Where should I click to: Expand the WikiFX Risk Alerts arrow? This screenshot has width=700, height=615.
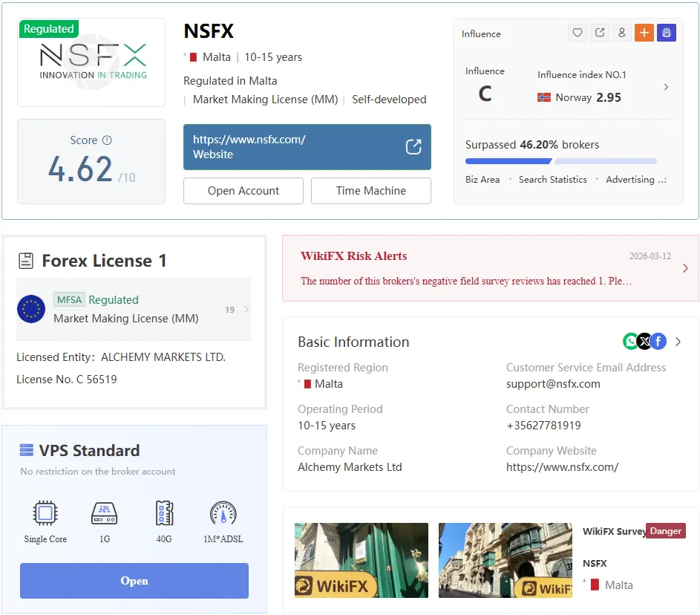coord(685,268)
